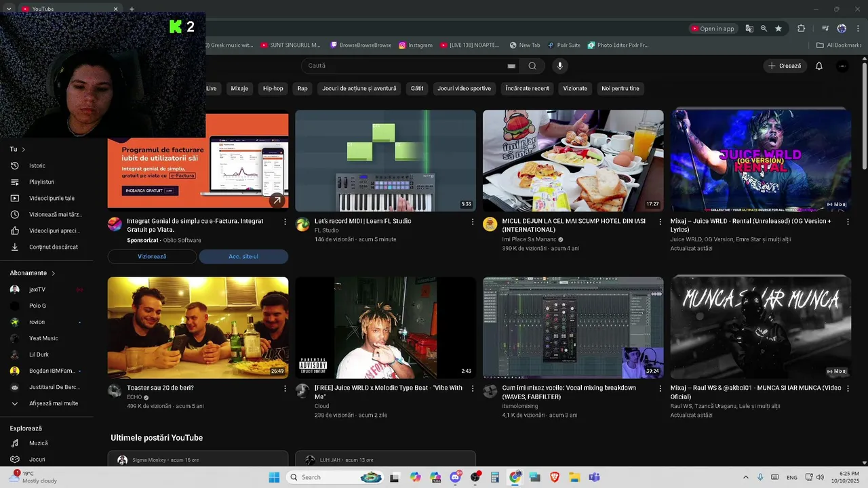The image size is (868, 488).
Task: Select Încărcate recent chip
Action: pos(528,88)
